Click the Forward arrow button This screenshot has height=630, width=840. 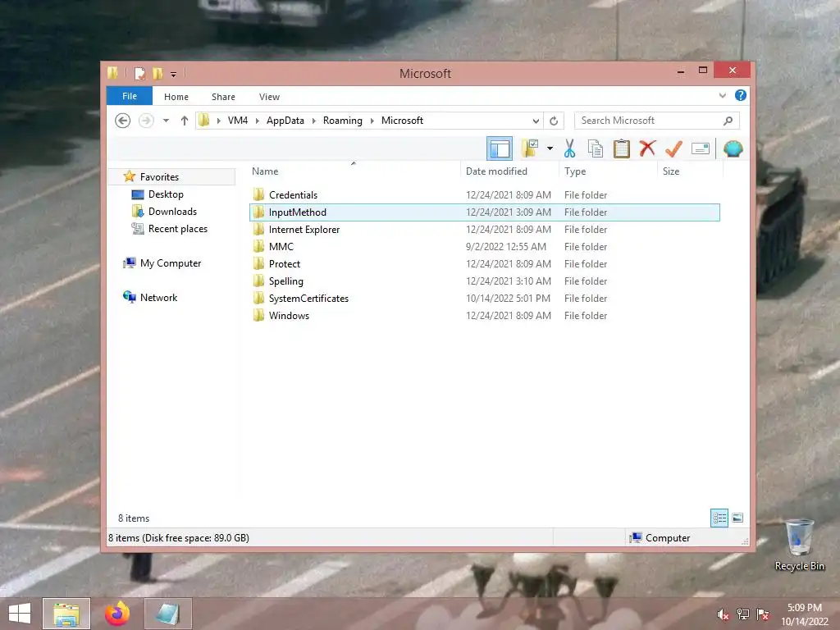click(x=146, y=121)
